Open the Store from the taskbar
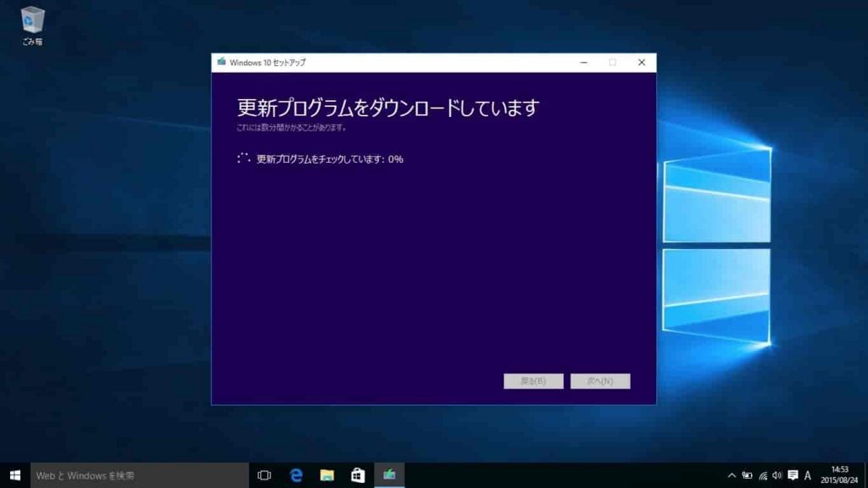Image resolution: width=868 pixels, height=488 pixels. (x=359, y=475)
